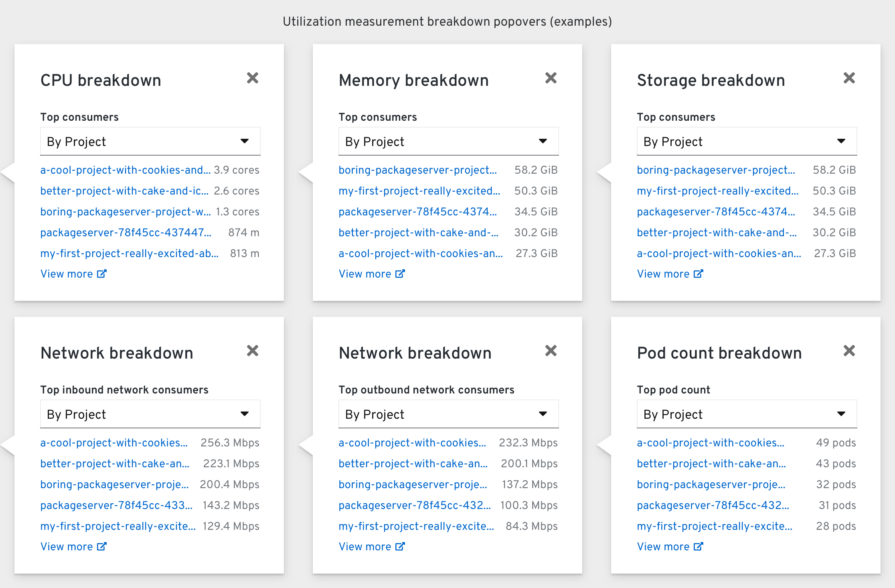This screenshot has width=895, height=588.
Task: Open a-cool-project link in Storage breakdown
Action: click(x=719, y=253)
